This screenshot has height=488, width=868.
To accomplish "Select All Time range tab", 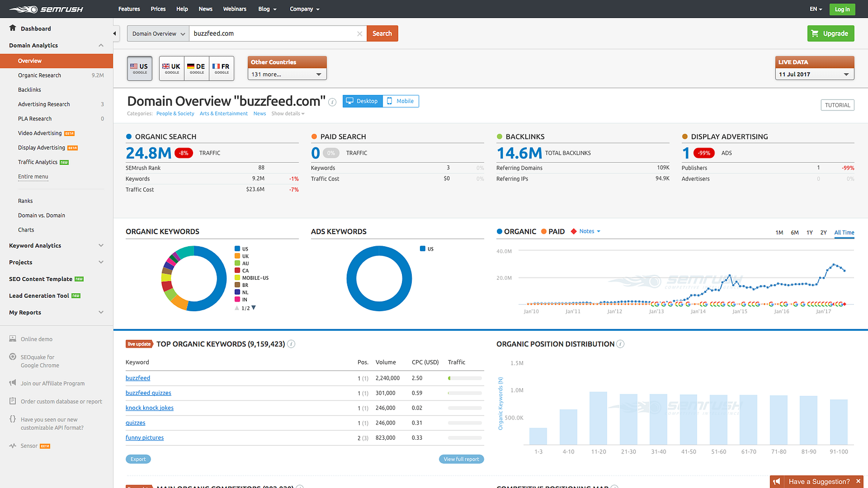I will [x=844, y=233].
